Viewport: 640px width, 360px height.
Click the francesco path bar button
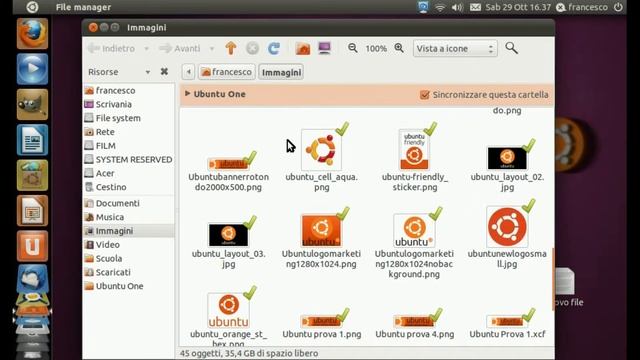[227, 72]
